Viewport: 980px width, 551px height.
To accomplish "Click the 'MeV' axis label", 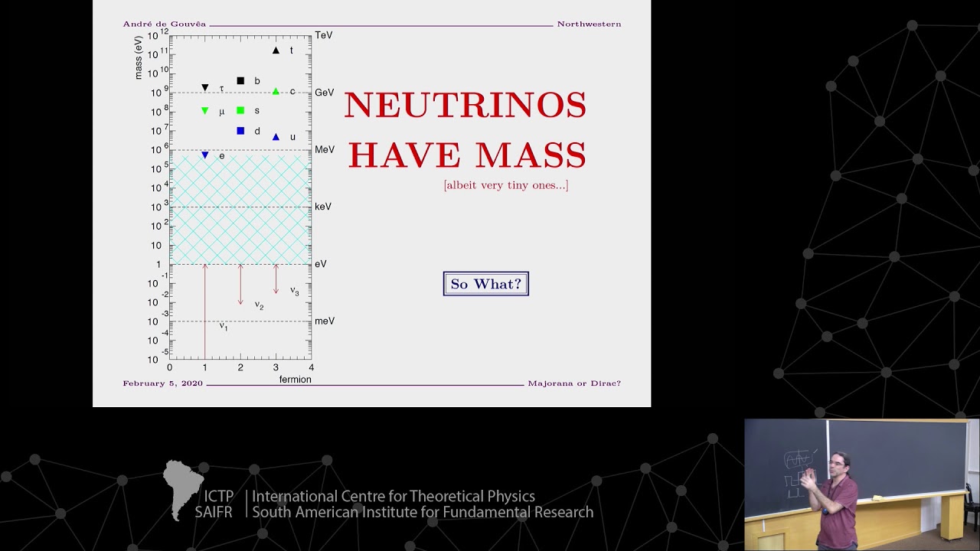I will click(x=325, y=150).
